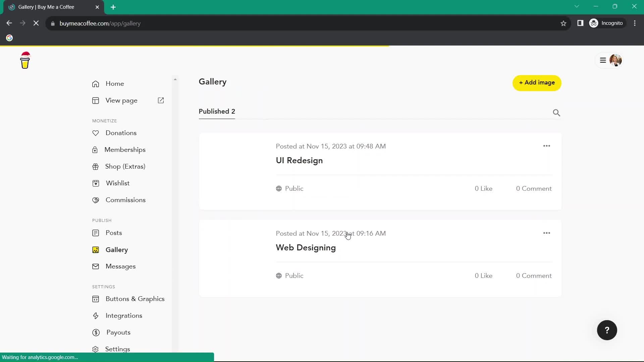
Task: Toggle Public visibility on Web Designing
Action: 290,276
